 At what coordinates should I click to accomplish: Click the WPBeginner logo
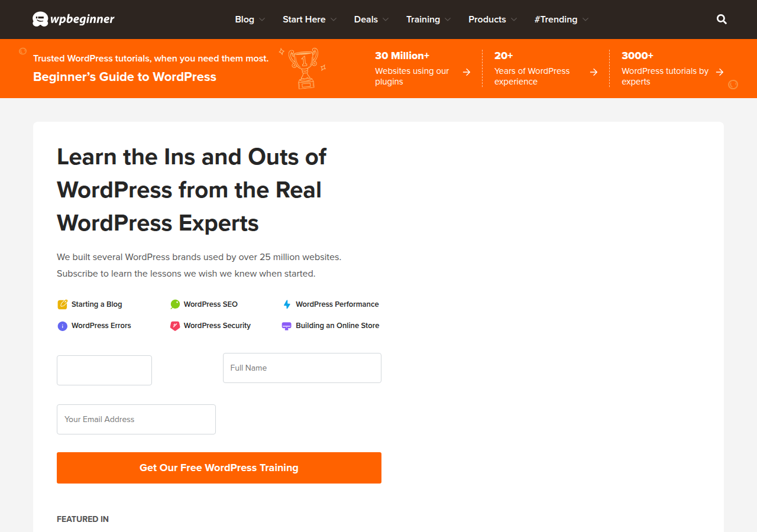[x=73, y=19]
